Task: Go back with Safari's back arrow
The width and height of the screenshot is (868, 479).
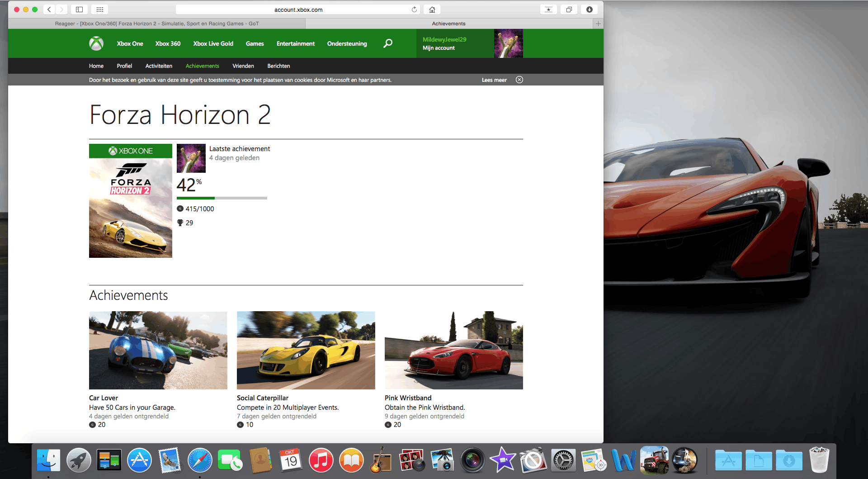Action: (x=49, y=9)
